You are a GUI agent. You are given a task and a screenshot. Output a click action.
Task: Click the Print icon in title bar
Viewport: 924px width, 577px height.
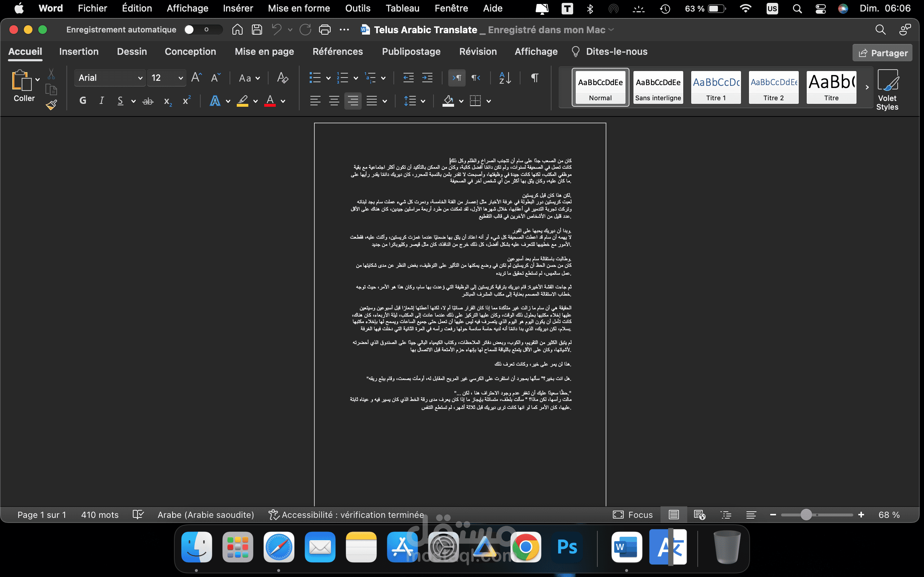click(324, 30)
